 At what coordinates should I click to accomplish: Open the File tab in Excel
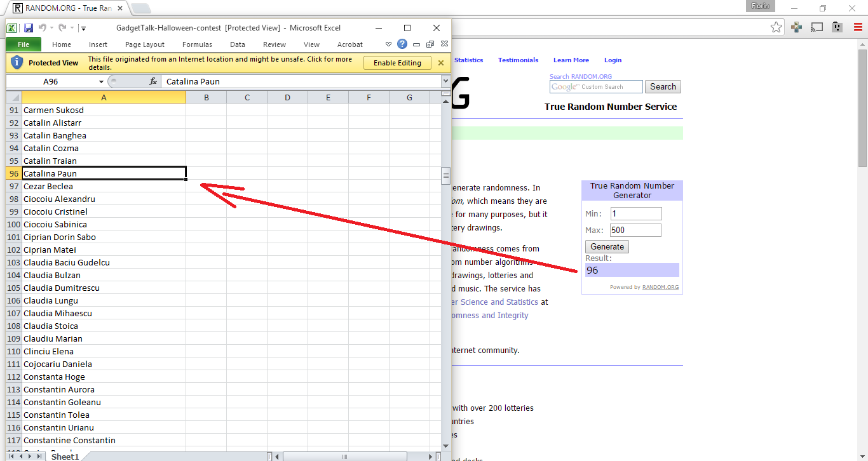[24, 44]
